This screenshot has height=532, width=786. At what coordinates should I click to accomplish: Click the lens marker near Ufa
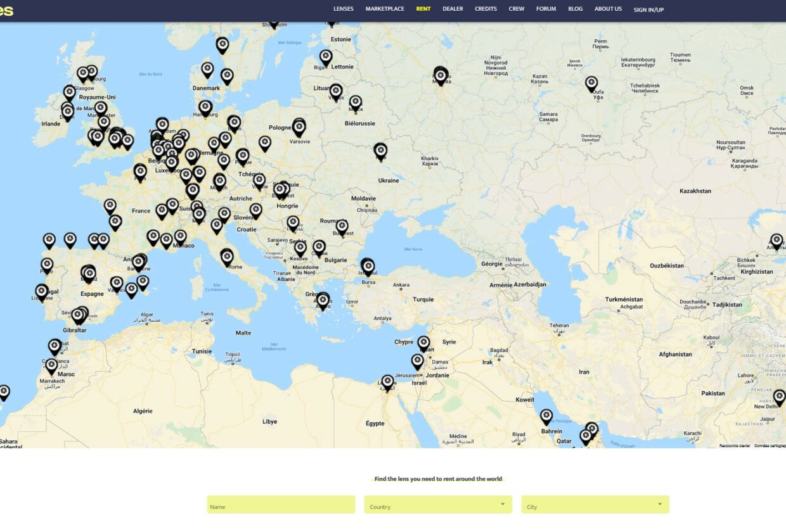591,84
